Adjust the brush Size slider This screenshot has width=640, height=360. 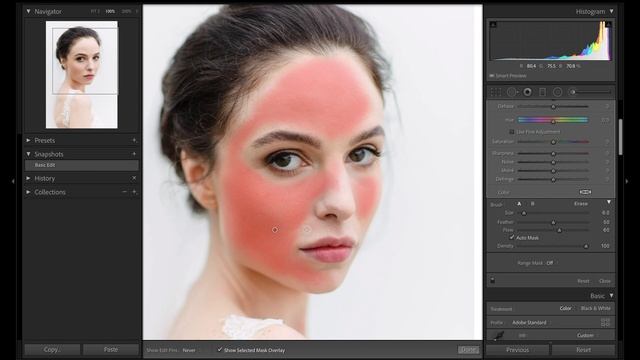(553, 213)
